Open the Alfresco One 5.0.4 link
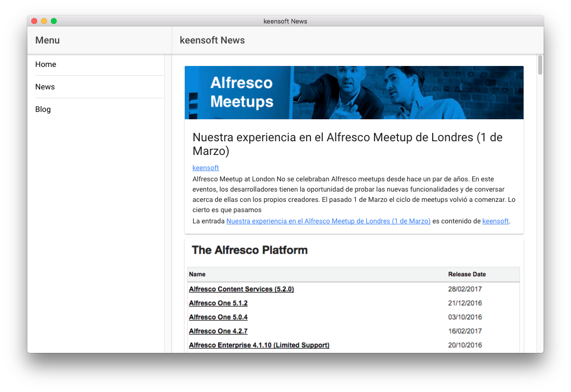Viewport: 571px width, 392px height. point(218,317)
